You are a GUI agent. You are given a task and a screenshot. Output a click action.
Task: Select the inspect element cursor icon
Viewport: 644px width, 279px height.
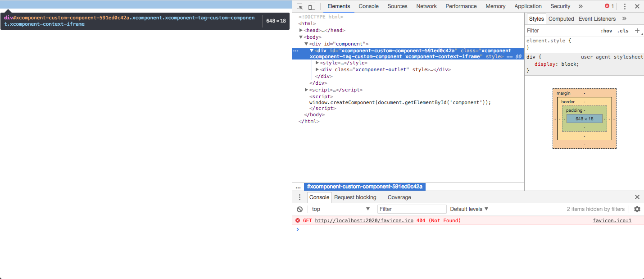(x=299, y=6)
